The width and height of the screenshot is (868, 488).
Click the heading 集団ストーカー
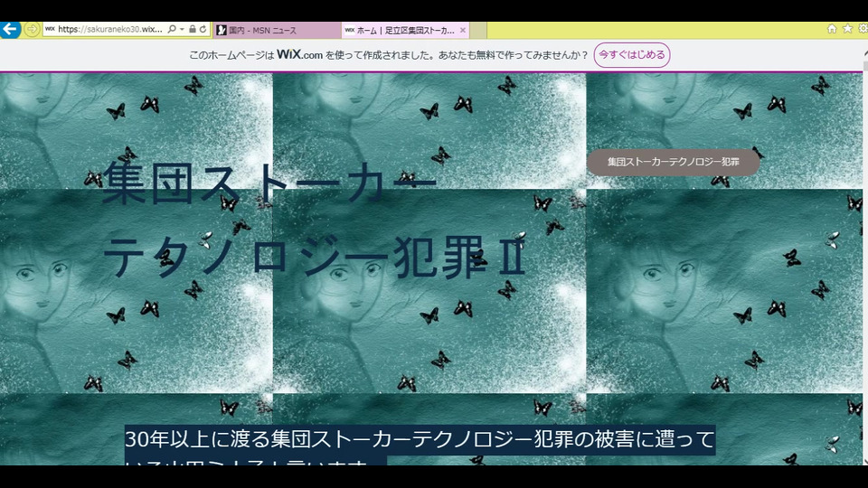pyautogui.click(x=269, y=183)
